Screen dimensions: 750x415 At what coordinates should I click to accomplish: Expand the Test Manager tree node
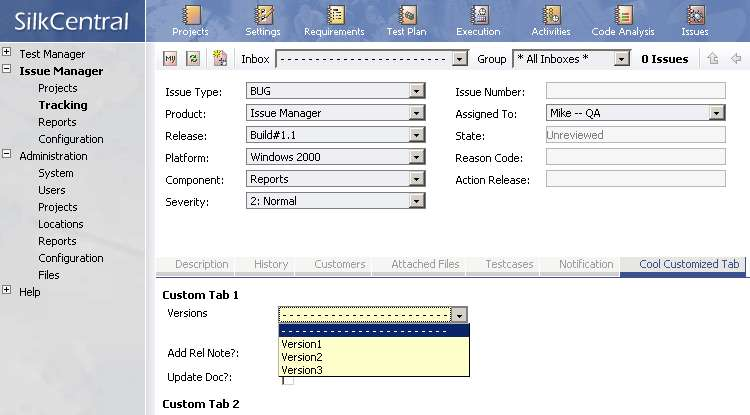[x=7, y=51]
